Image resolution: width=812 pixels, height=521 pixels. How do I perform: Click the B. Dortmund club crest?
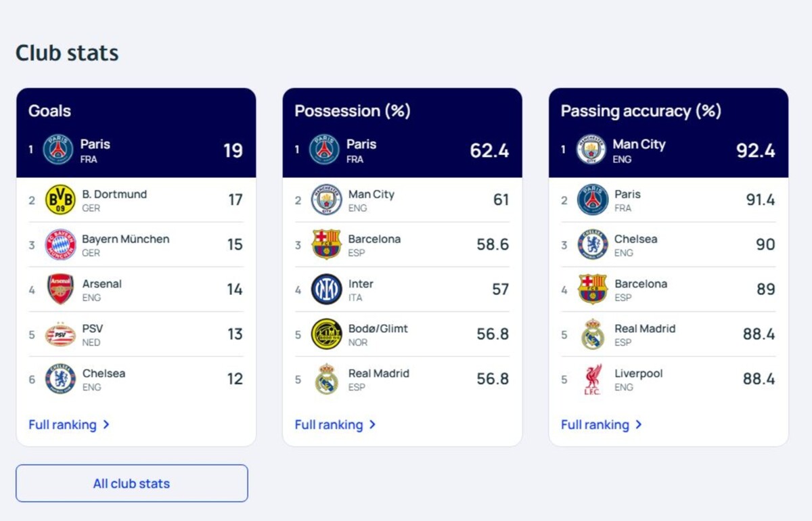60,200
